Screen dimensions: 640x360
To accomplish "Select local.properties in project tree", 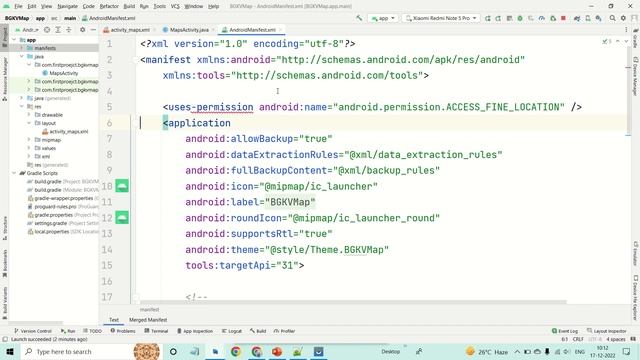I will [x=63, y=231].
